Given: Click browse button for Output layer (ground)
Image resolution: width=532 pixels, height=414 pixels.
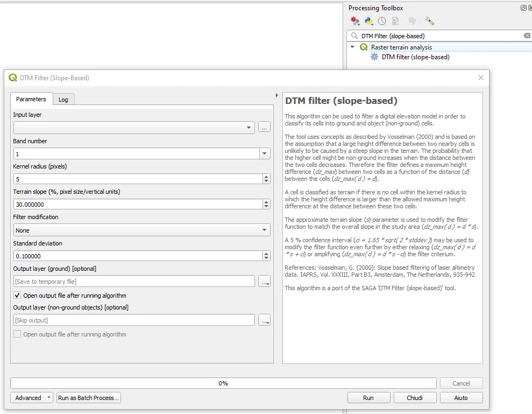Looking at the screenshot, I should click(264, 282).
